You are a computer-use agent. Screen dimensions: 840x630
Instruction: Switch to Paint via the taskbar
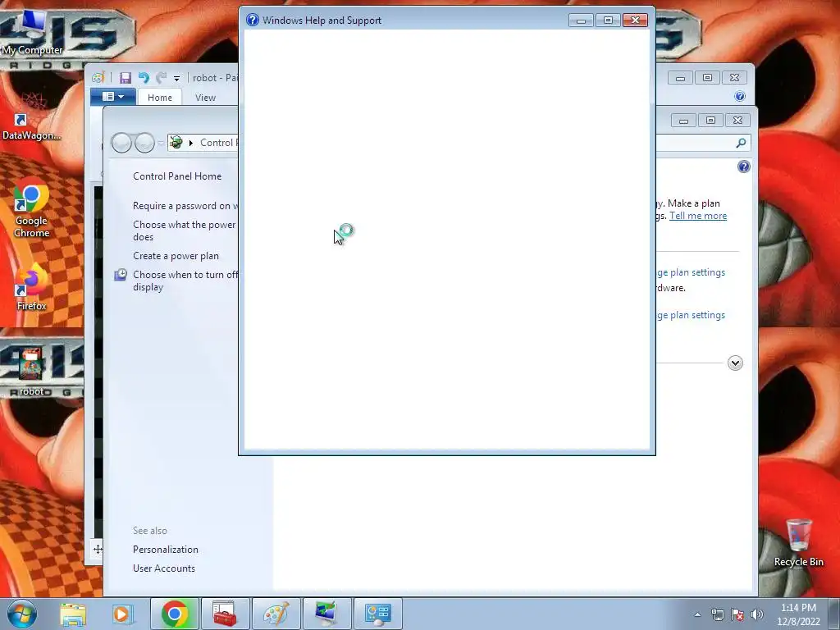click(x=276, y=614)
